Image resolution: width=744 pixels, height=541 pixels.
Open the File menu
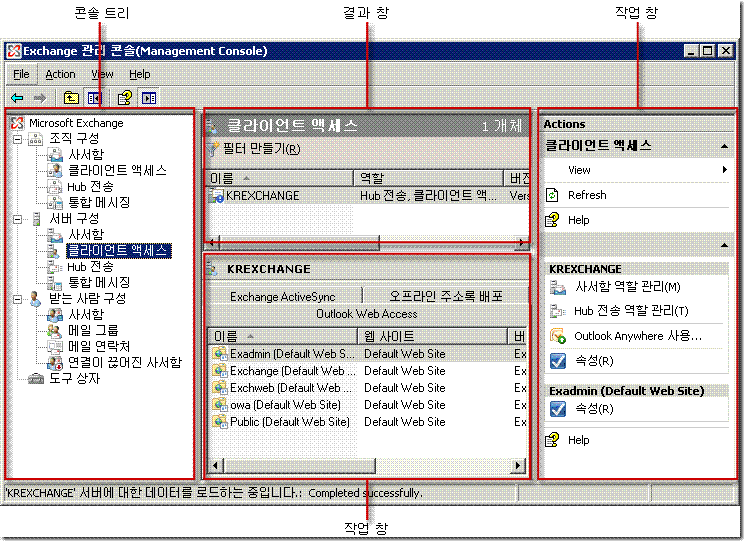pyautogui.click(x=21, y=75)
